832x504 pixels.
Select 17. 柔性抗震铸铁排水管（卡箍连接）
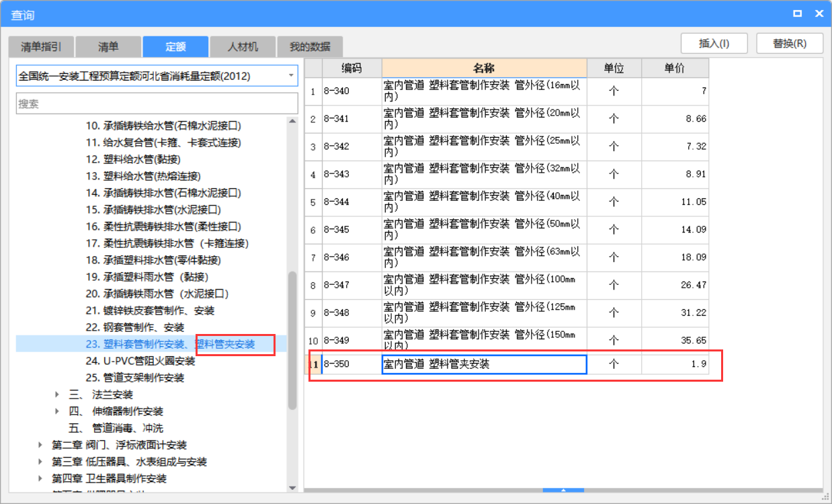coord(167,243)
